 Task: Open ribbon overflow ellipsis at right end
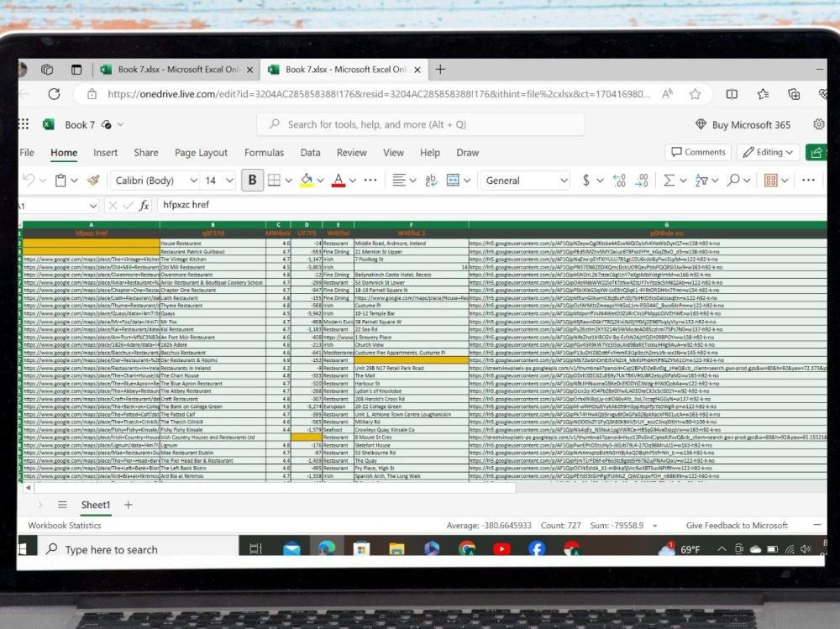point(808,181)
